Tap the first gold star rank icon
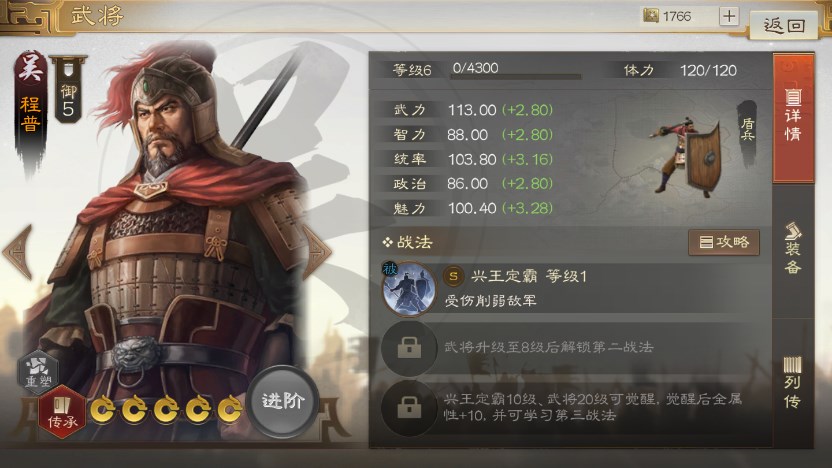 click(102, 410)
